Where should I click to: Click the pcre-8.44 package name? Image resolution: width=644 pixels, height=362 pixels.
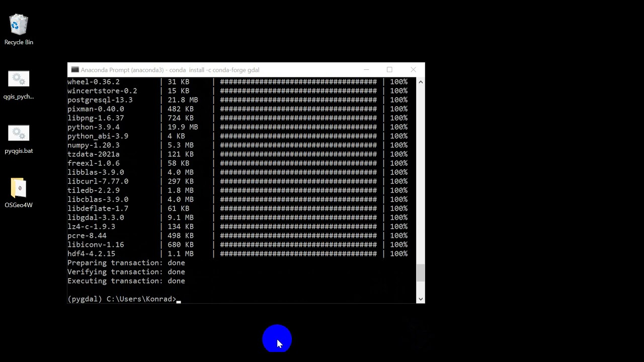(x=87, y=236)
